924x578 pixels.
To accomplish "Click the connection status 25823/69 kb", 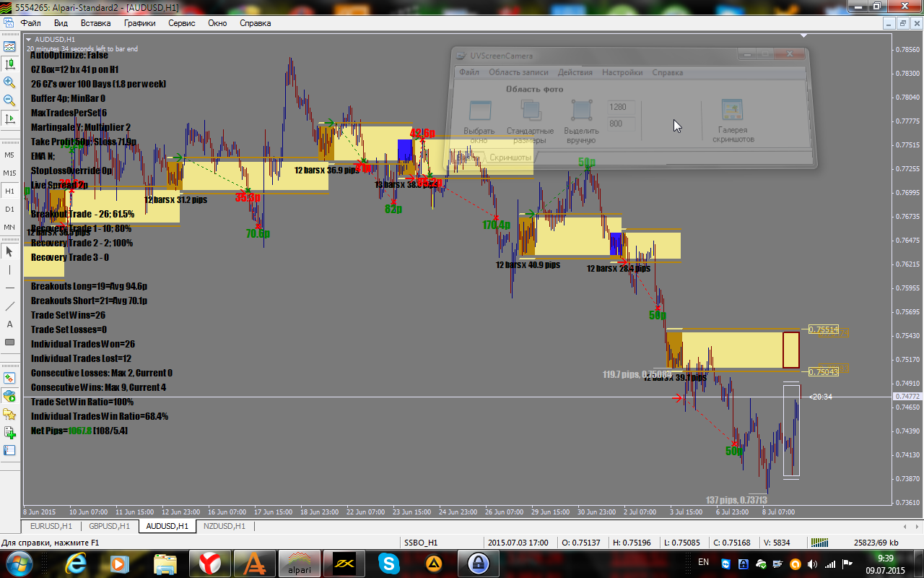I will [x=876, y=542].
